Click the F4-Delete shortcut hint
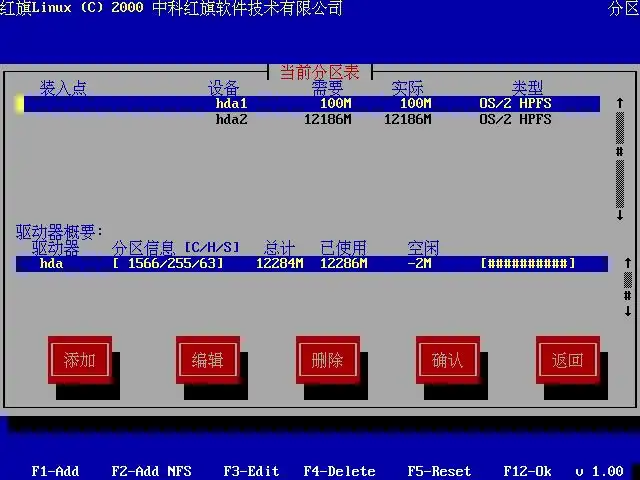 (340, 471)
